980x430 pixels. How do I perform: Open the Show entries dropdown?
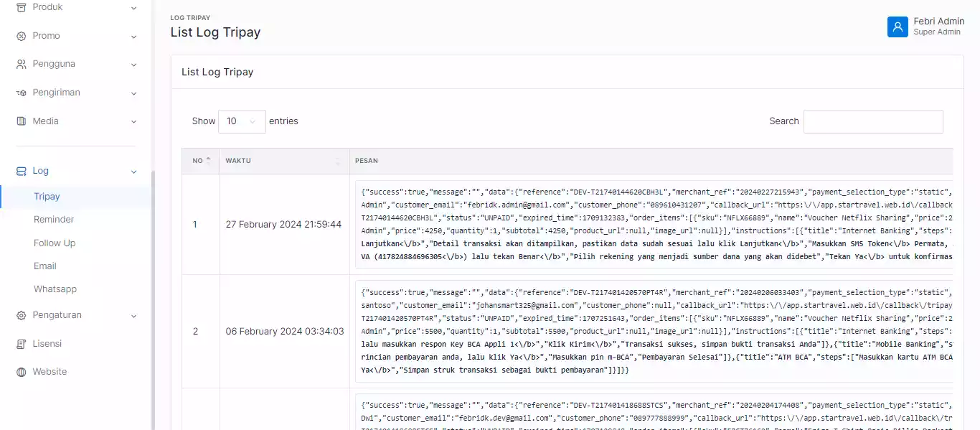tap(242, 121)
